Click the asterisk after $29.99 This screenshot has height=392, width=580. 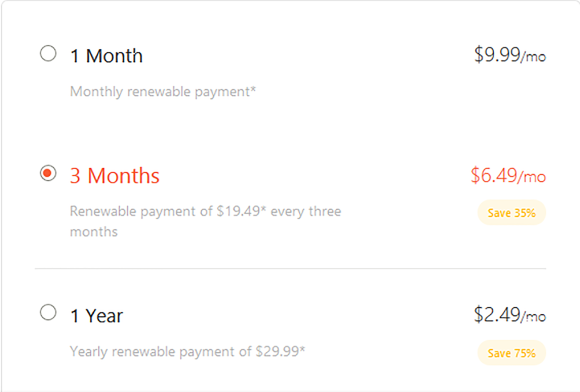tap(302, 349)
